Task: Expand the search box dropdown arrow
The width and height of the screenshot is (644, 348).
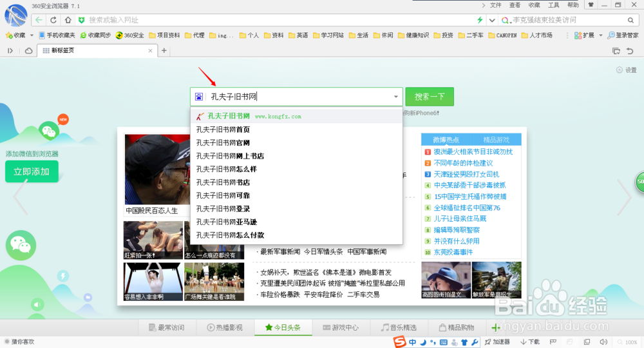Action: (x=396, y=97)
